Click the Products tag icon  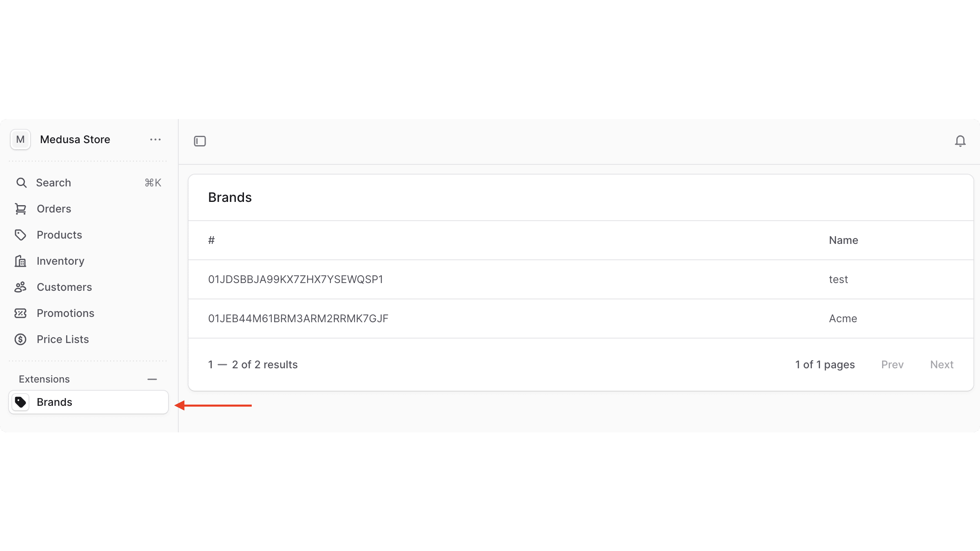coord(21,235)
